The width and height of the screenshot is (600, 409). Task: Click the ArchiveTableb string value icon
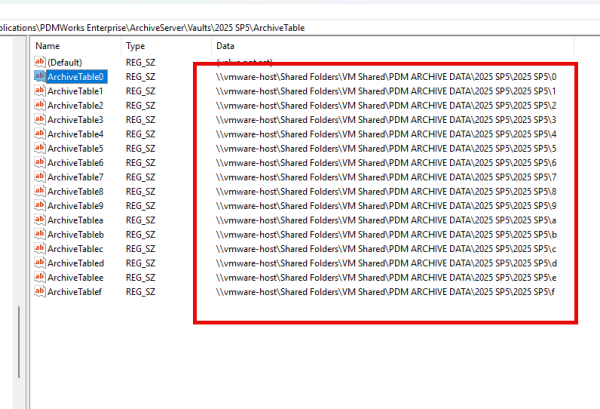(40, 234)
